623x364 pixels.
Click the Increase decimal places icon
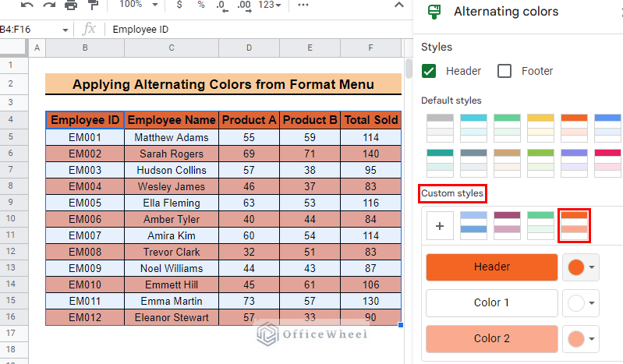pos(244,5)
